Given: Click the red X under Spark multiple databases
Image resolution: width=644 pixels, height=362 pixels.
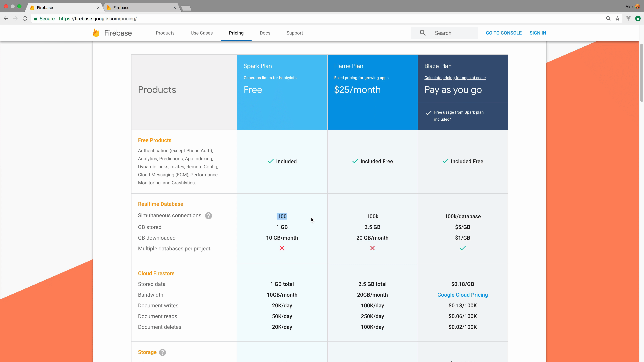Looking at the screenshot, I should (x=282, y=248).
